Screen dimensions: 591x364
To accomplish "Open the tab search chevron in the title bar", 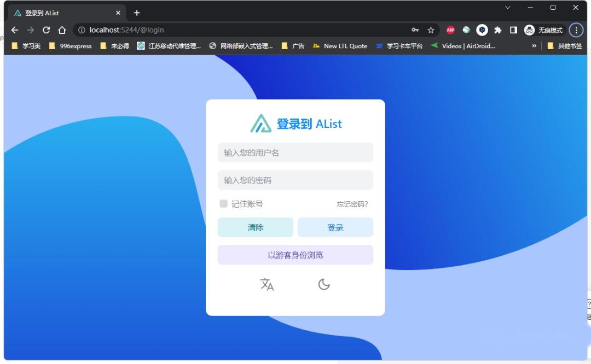I will tap(508, 8).
